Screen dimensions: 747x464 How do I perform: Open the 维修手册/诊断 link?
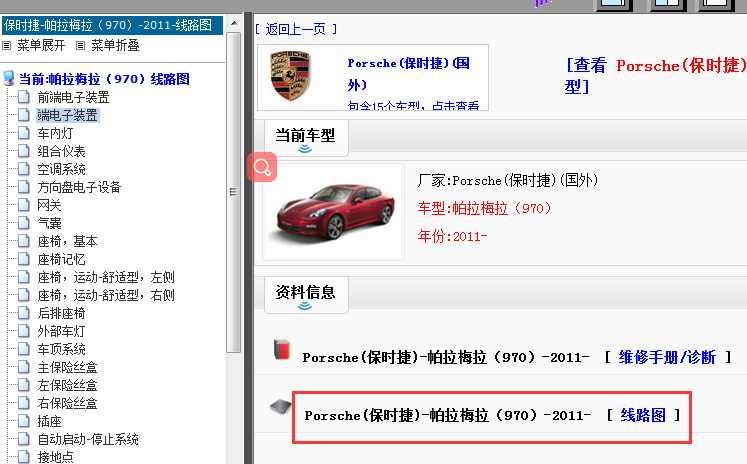[x=667, y=357]
